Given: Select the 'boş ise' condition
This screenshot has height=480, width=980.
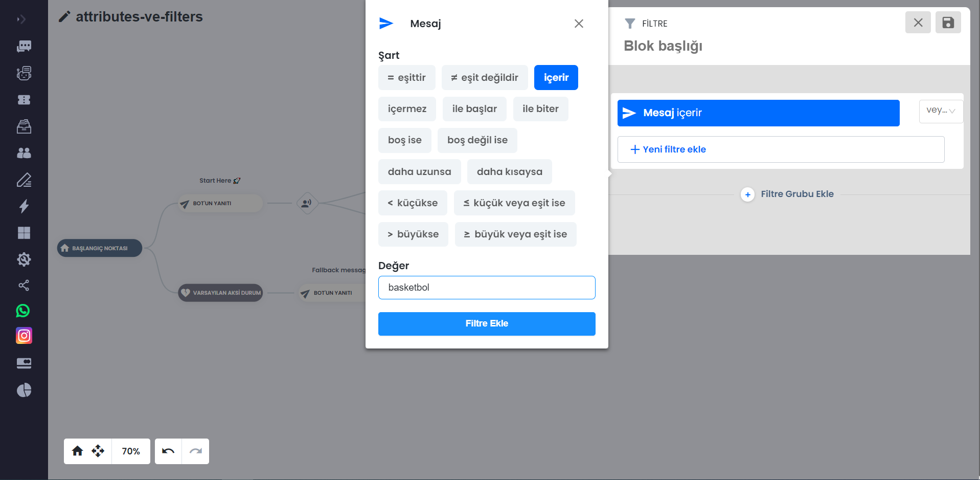Looking at the screenshot, I should coord(405,140).
